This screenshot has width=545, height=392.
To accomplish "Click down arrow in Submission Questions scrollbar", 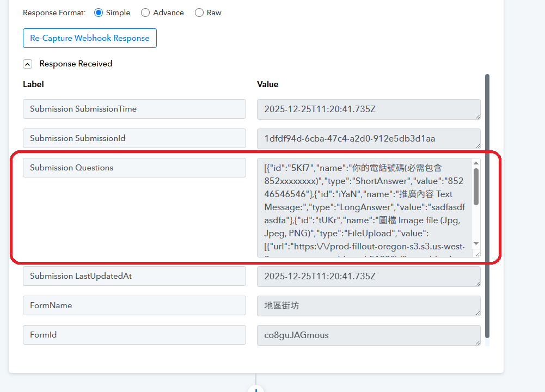I will pyautogui.click(x=476, y=243).
